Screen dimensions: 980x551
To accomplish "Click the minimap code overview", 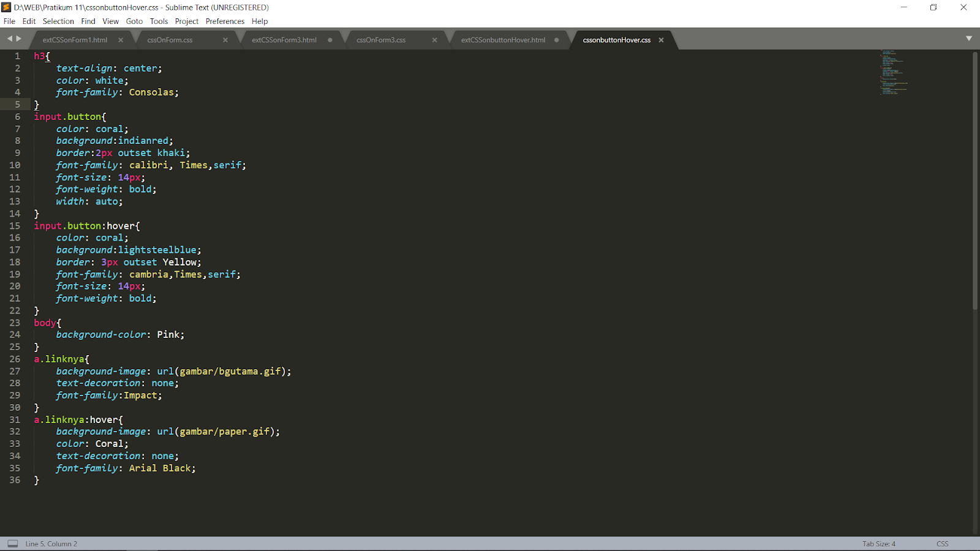I will 894,72.
